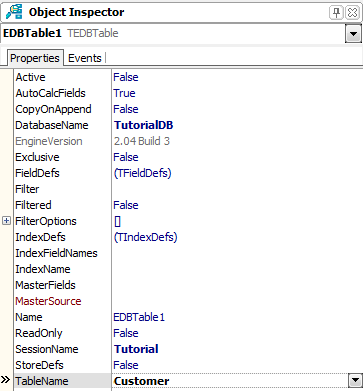Select the ReadOnly False value
This screenshot has height=391, width=363.
(126, 333)
